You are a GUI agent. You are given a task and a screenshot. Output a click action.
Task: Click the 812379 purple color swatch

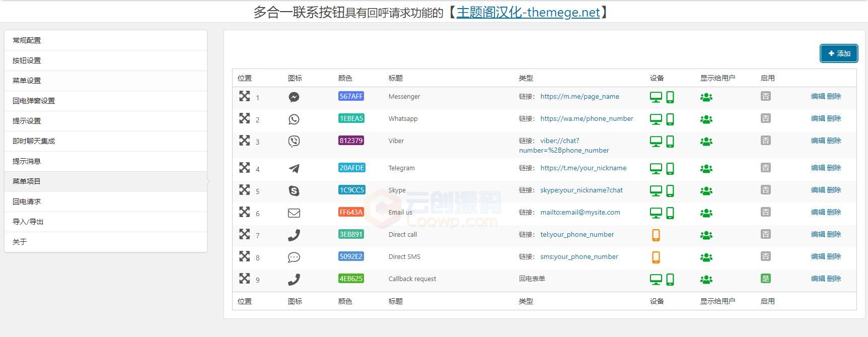pyautogui.click(x=351, y=141)
